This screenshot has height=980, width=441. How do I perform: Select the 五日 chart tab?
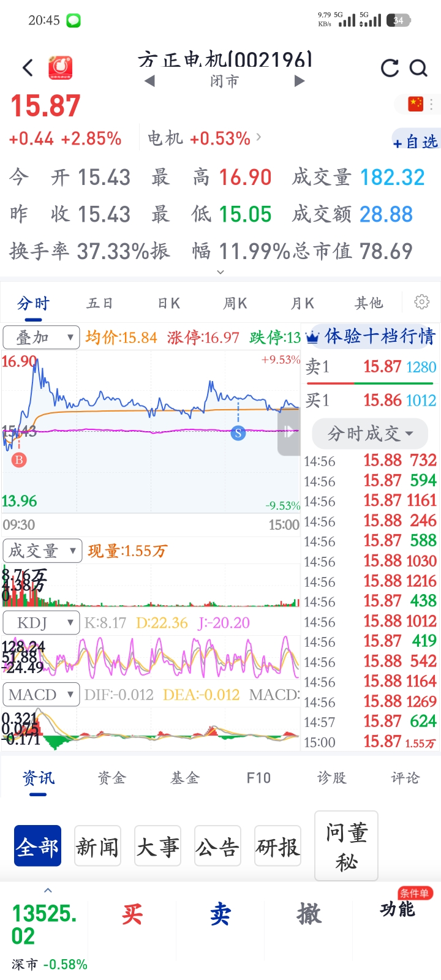pos(100,303)
